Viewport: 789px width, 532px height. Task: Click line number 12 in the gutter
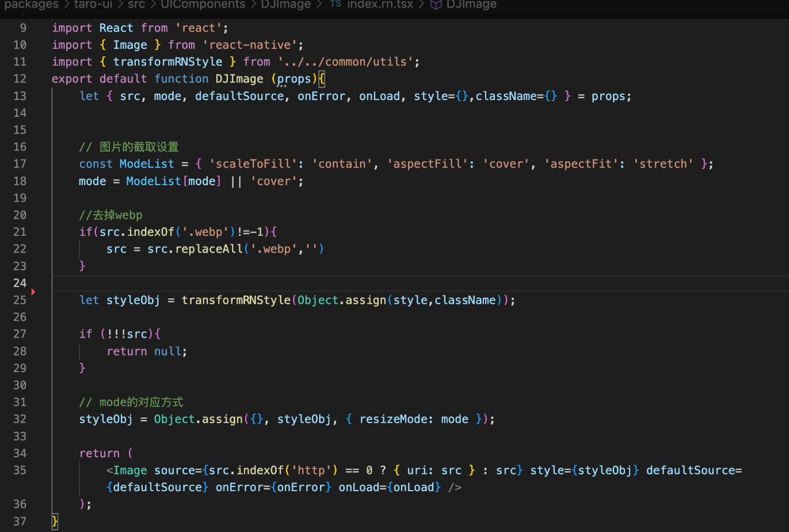coord(20,79)
